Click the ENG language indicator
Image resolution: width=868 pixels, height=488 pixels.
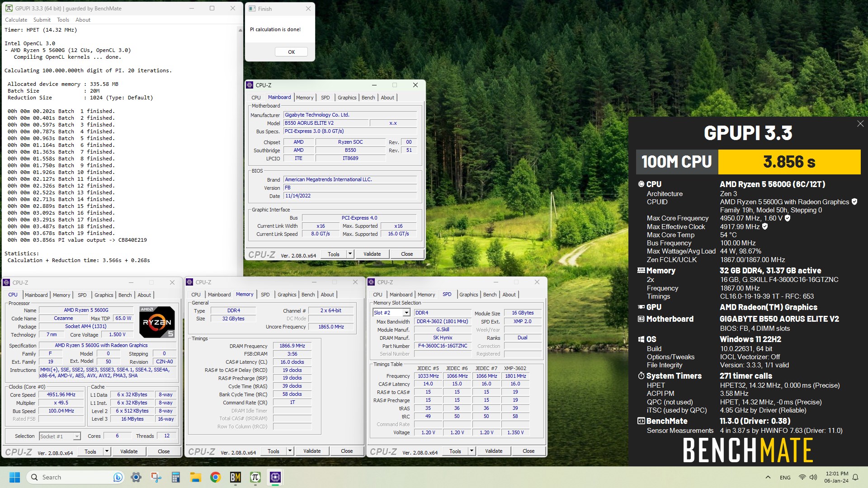pyautogui.click(x=785, y=477)
